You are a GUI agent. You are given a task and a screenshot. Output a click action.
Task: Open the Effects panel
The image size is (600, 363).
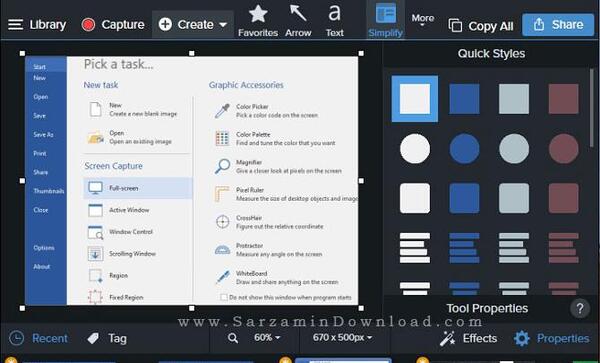click(x=468, y=338)
